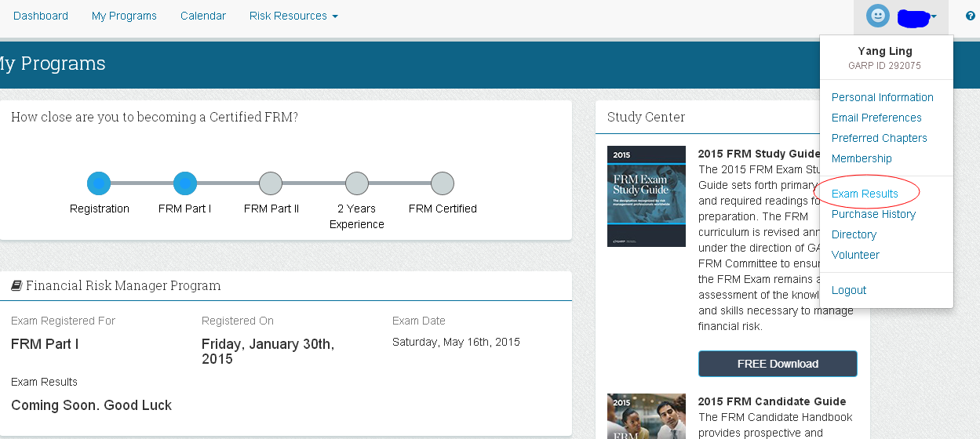Viewport: 980px width, 439px height.
Task: Collapse the user account dropdown arrow
Action: pyautogui.click(x=934, y=16)
